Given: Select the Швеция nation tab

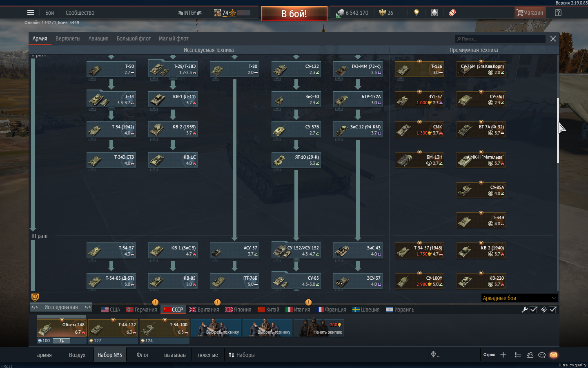Looking at the screenshot, I should 366,310.
